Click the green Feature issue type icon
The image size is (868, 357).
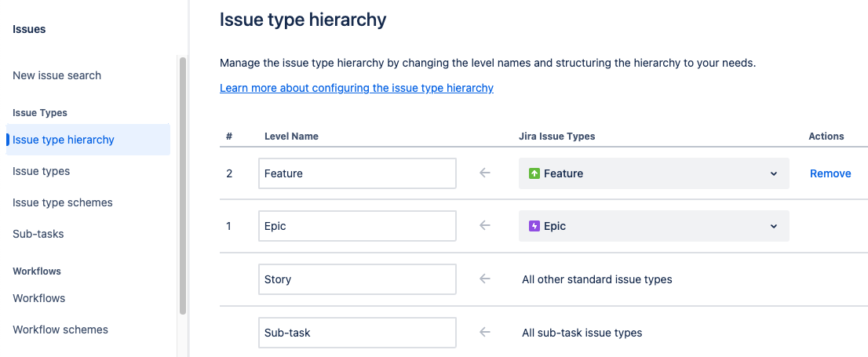(534, 173)
